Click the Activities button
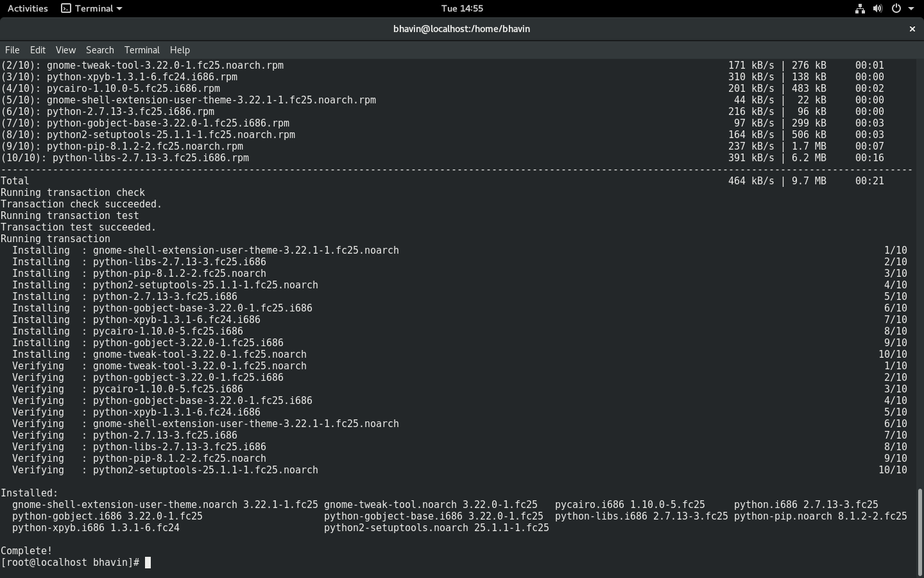Image resolution: width=924 pixels, height=578 pixels. coord(27,8)
